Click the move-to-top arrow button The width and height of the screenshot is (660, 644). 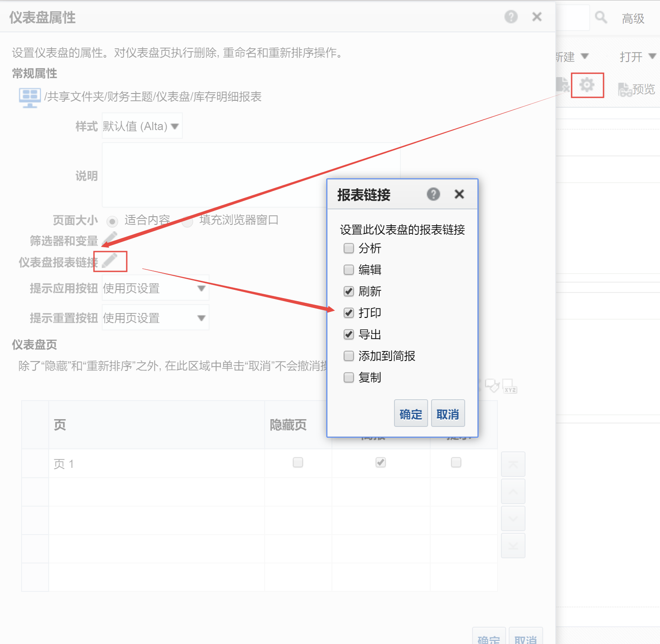coord(513,464)
